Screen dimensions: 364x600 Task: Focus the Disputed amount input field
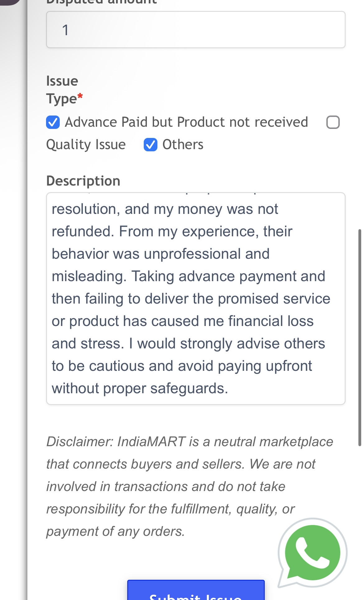[196, 30]
